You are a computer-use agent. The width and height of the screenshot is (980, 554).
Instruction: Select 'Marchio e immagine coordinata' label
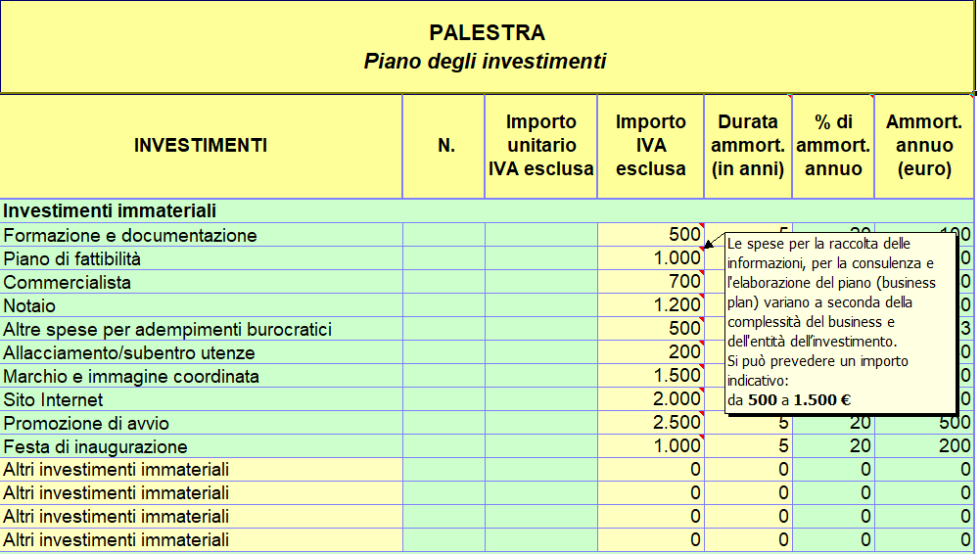tap(131, 377)
